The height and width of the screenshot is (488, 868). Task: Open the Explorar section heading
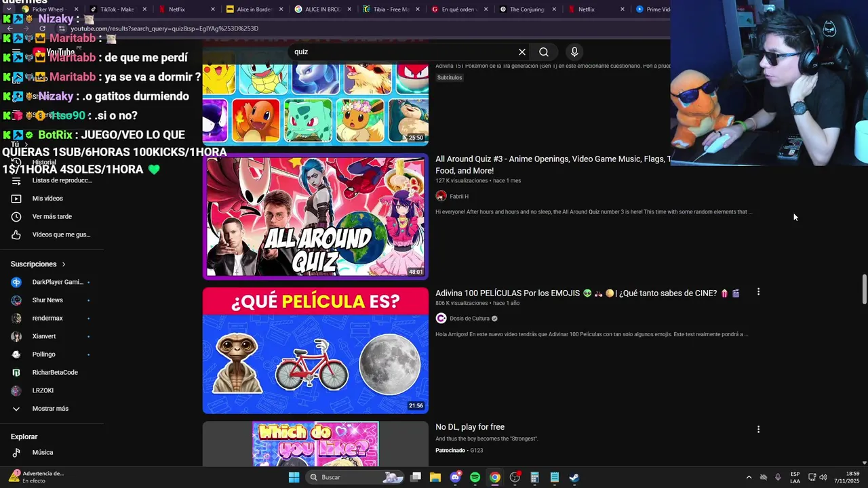pos(24,437)
